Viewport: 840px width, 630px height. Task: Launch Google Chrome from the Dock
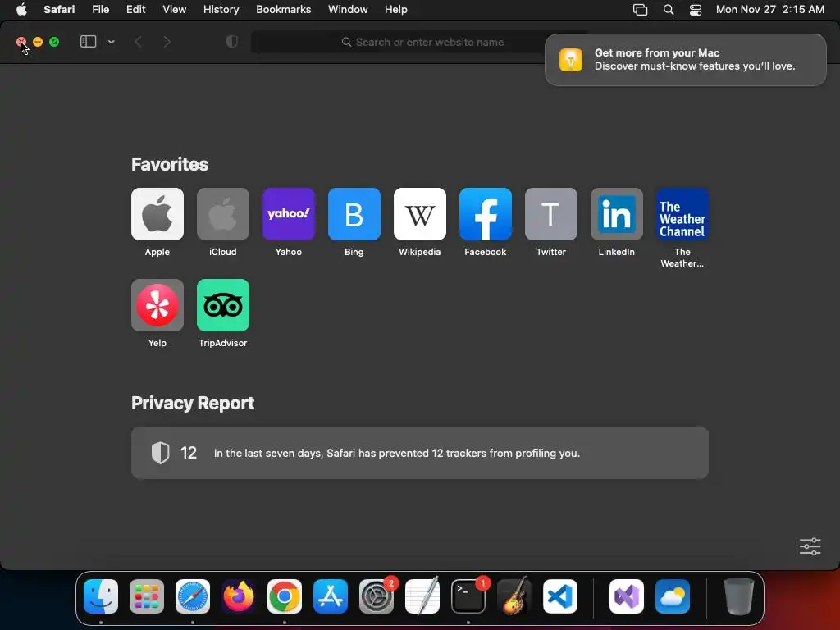point(285,596)
